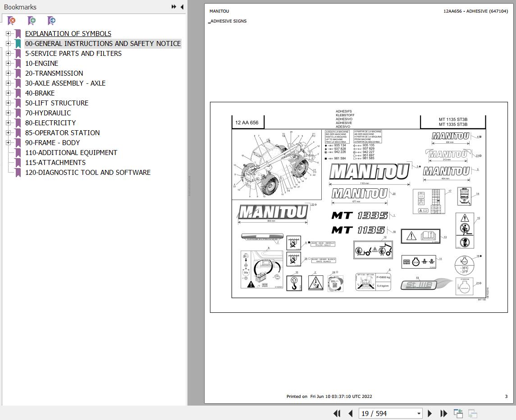Open 30-AXLE ASSEMBLY - AXLE bookmark
Screen dimensions: 516x420
point(65,83)
